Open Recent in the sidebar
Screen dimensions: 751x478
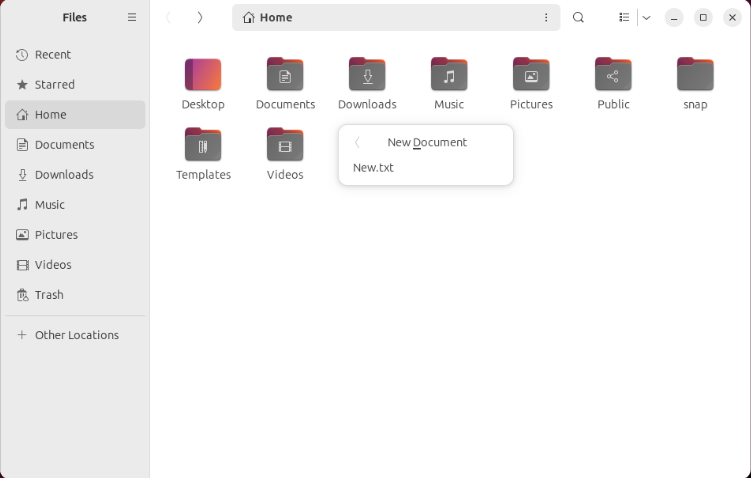click(x=75, y=55)
